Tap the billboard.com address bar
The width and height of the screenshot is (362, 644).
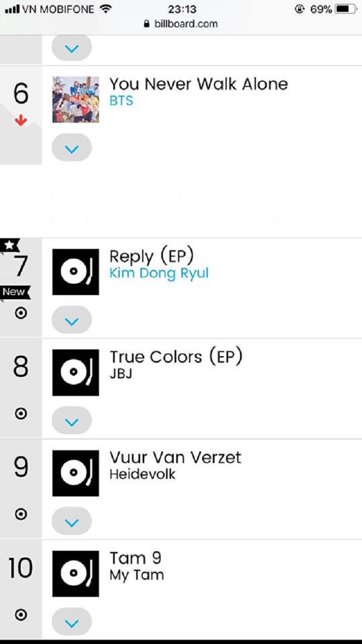click(181, 24)
